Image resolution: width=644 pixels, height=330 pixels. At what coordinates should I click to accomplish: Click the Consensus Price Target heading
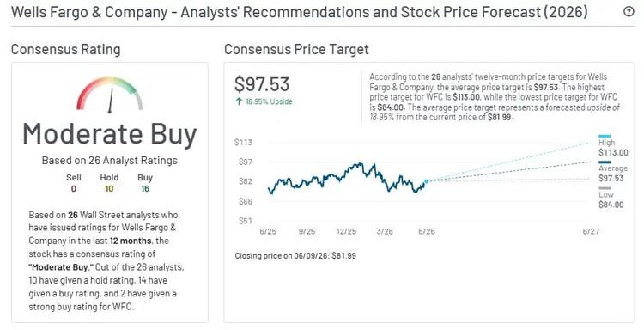(296, 49)
